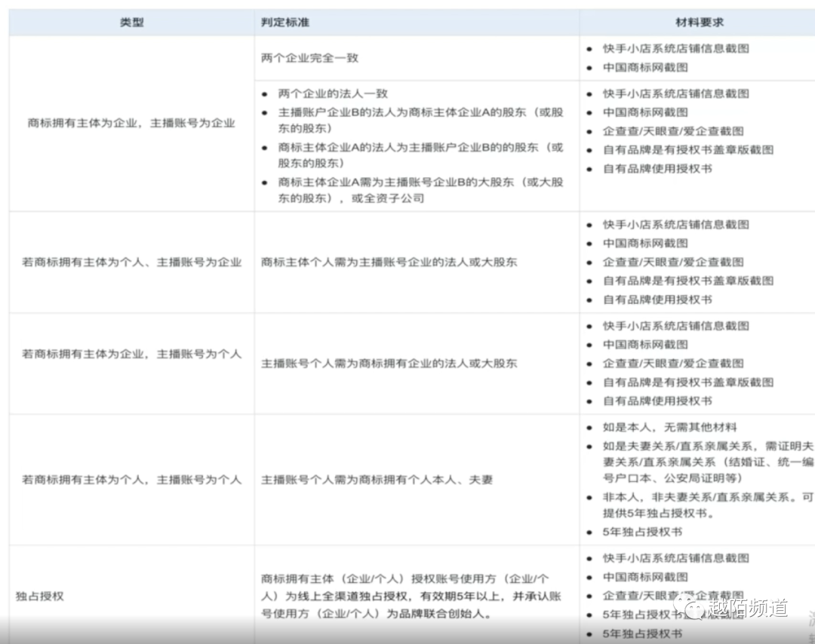Screen dimensions: 815x644
Task: Select the 材料要求 column header
Action: click(699, 23)
